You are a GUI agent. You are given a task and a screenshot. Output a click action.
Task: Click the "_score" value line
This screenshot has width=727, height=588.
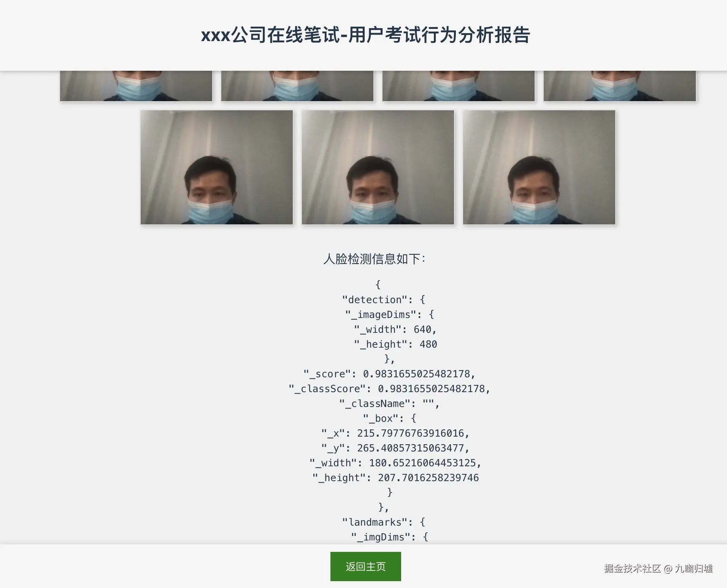[389, 374]
